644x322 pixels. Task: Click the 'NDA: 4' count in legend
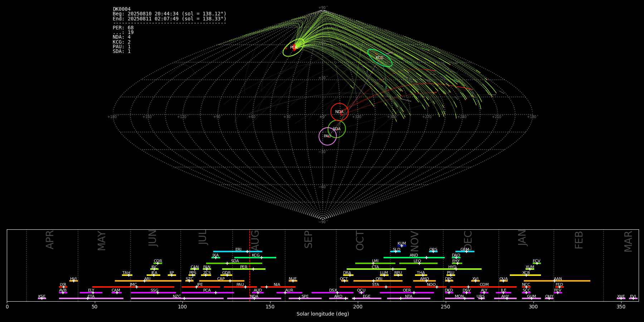[x=122, y=37]
